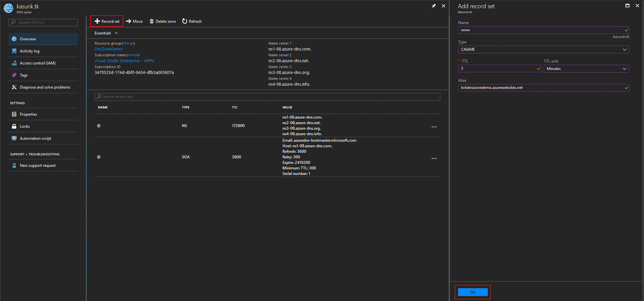
Task: Open the TTL unit dropdown showing Minutes
Action: 586,69
